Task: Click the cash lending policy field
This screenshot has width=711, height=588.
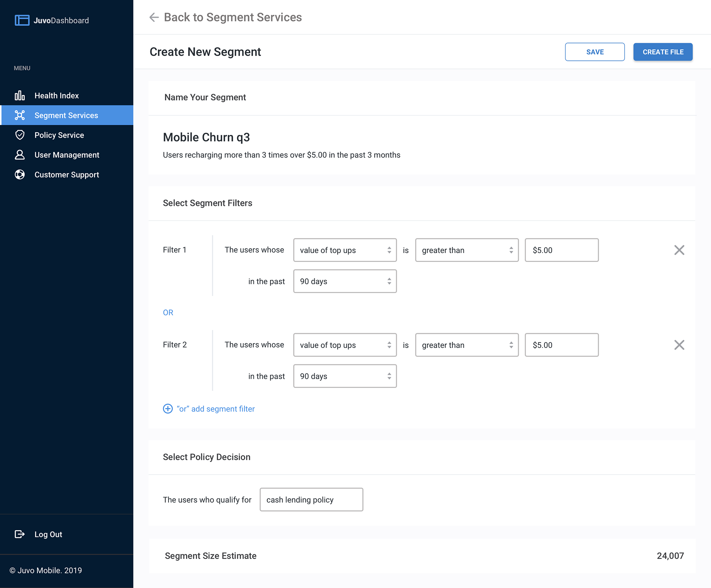Action: [311, 499]
